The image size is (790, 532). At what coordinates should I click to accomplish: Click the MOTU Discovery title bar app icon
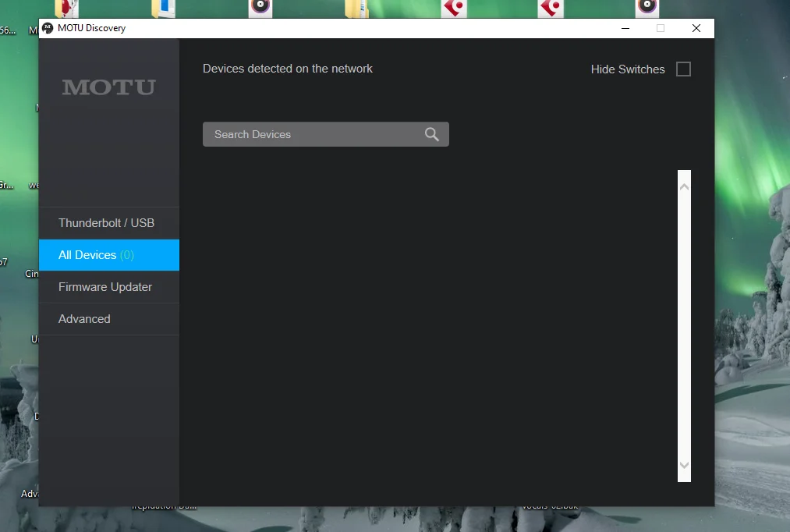click(x=48, y=28)
